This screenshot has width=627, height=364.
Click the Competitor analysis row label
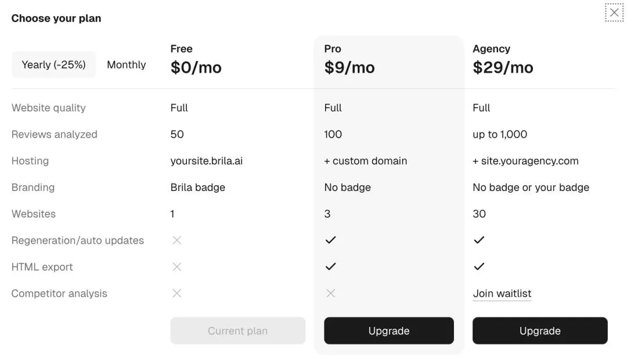point(59,293)
